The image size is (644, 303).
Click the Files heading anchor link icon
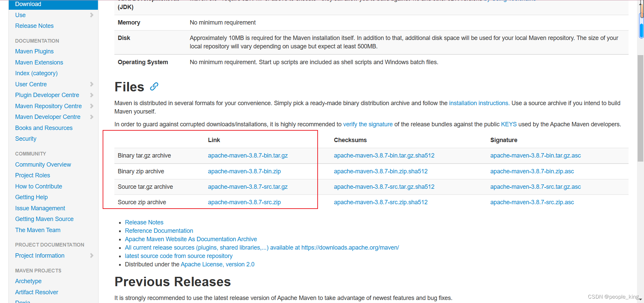point(154,87)
